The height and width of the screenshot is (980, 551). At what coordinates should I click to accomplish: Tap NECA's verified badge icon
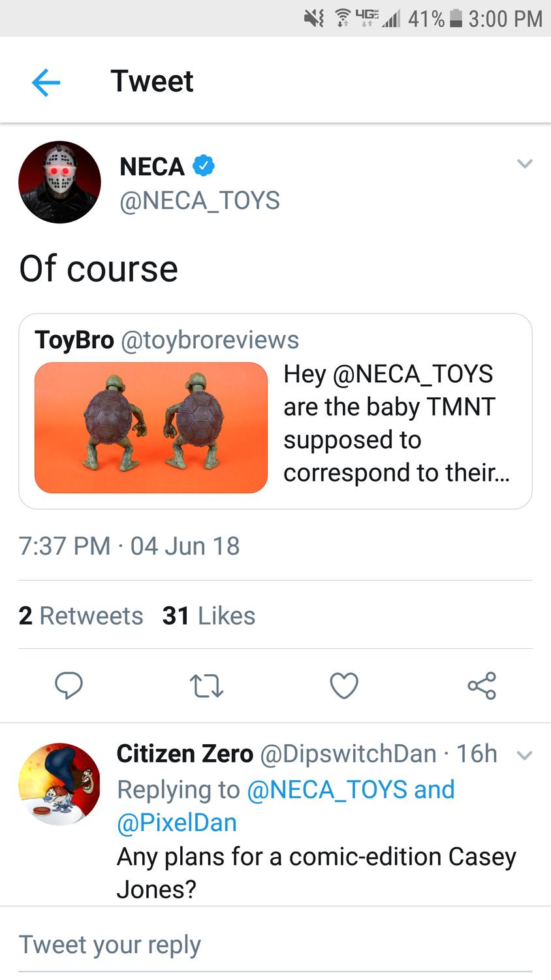tap(204, 166)
